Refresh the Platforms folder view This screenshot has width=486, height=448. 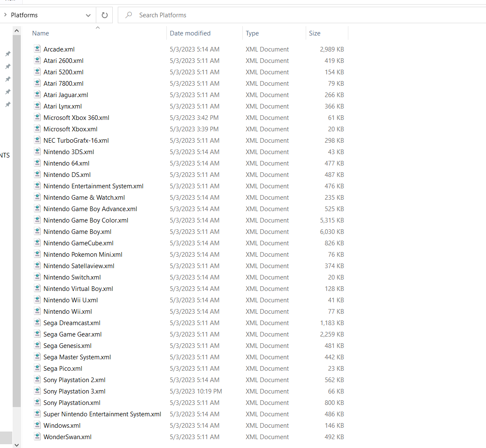104,15
